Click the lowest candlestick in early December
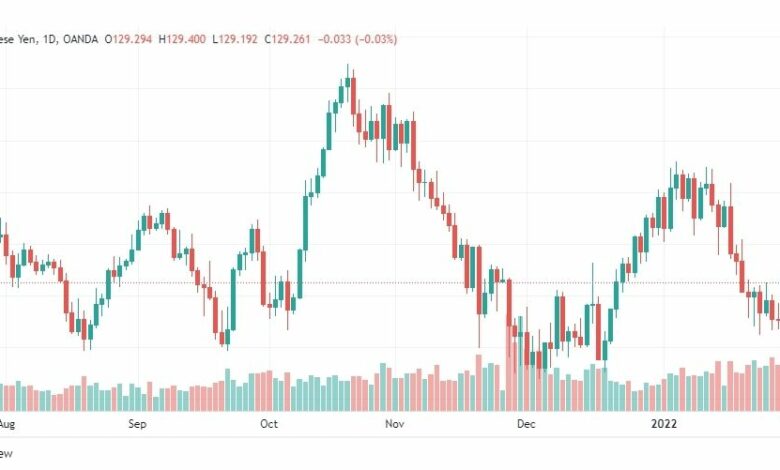 point(539,361)
